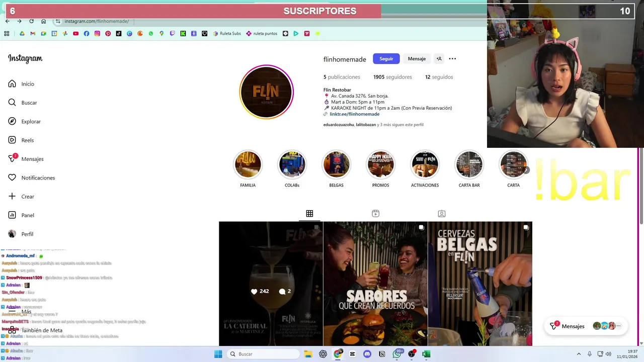Switch to the tagged photos tab
Image resolution: width=644 pixels, height=362 pixels.
pyautogui.click(x=441, y=214)
